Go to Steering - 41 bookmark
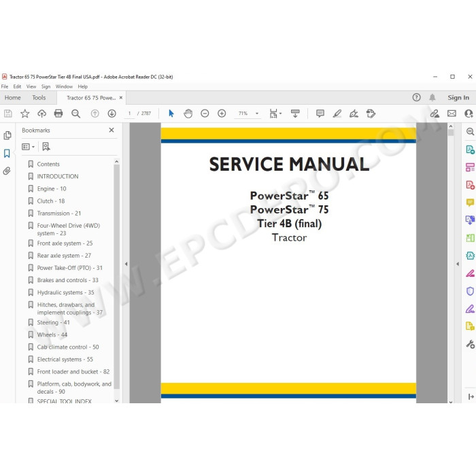476x476 pixels. [x=54, y=322]
